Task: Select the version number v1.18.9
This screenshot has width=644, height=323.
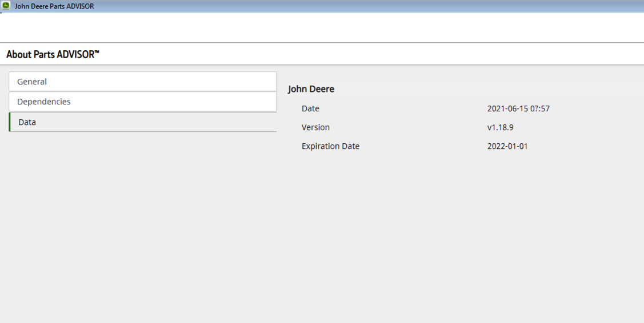Action: coord(500,127)
